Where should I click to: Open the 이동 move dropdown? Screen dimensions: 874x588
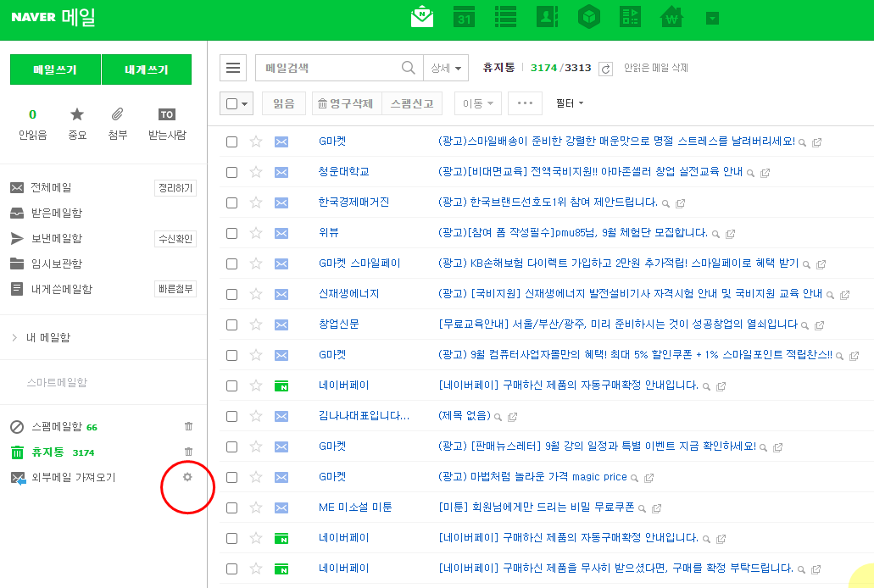[477, 103]
